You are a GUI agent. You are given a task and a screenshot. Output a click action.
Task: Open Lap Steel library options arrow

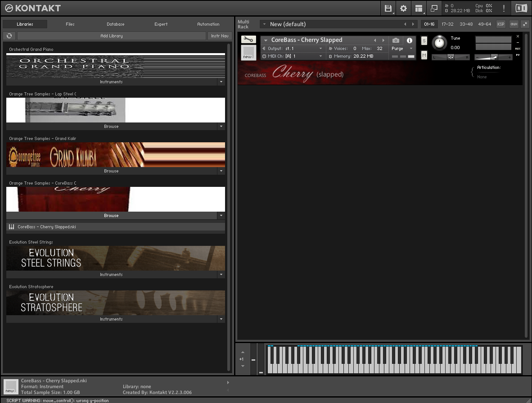[x=221, y=126]
